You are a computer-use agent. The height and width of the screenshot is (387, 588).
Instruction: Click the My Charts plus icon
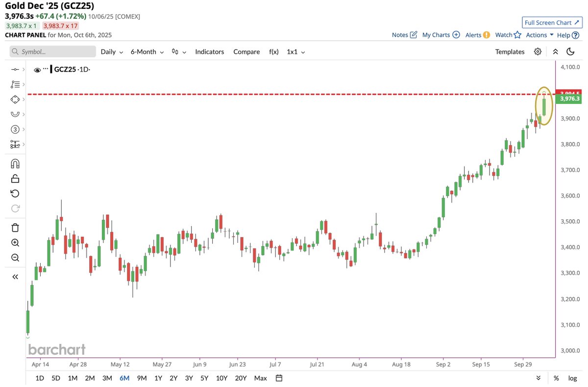[456, 35]
